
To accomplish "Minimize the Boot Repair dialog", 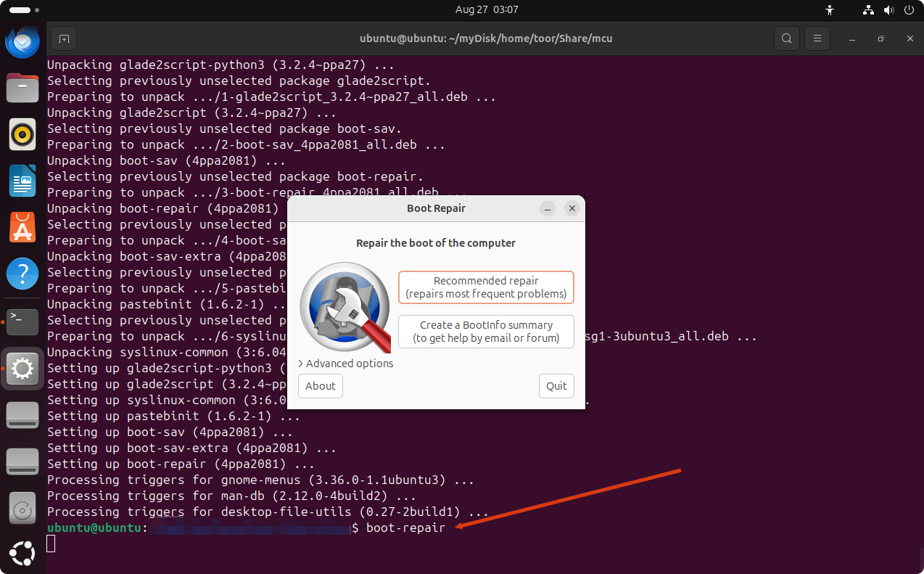I will pyautogui.click(x=548, y=208).
